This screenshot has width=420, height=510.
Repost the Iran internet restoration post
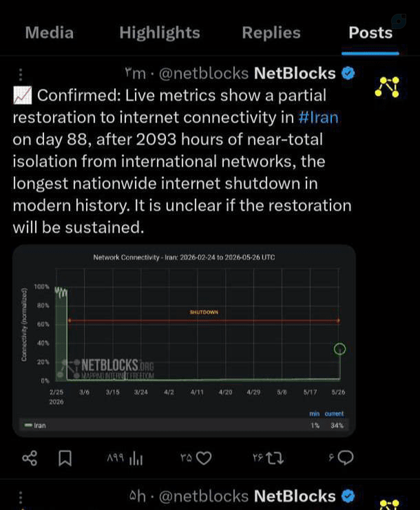coord(274,458)
